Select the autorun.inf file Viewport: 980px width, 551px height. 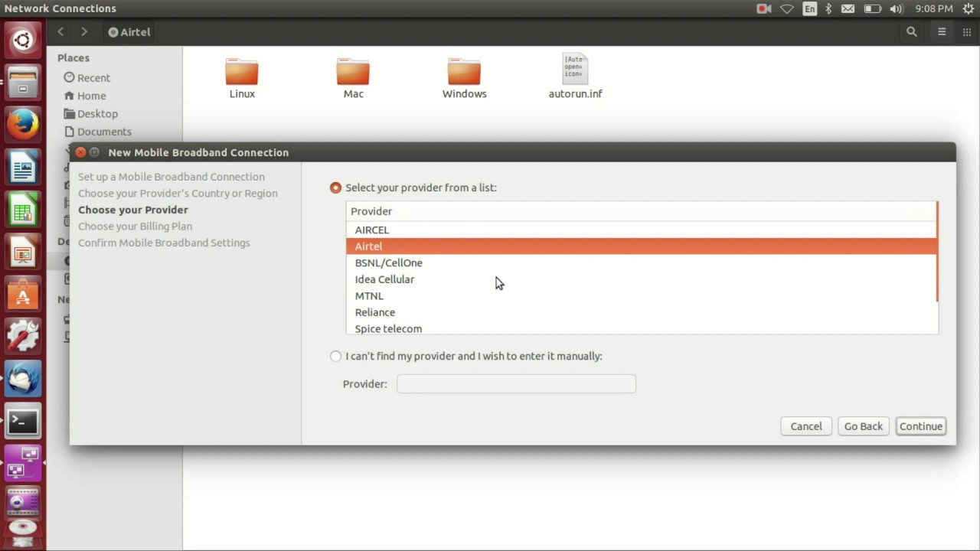(575, 77)
